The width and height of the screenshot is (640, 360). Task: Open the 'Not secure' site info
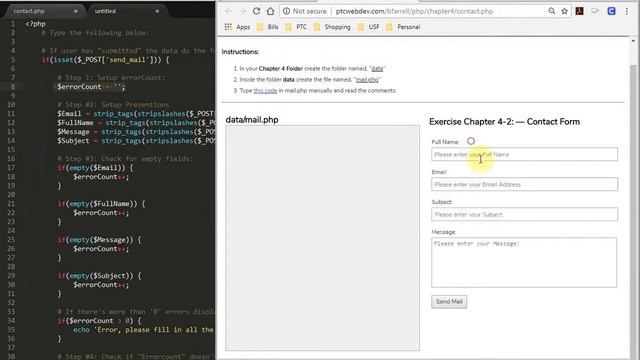[304, 11]
